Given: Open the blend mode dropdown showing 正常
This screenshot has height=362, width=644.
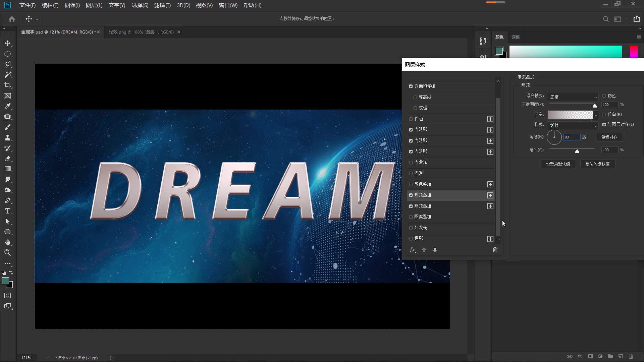Looking at the screenshot, I should (573, 97).
